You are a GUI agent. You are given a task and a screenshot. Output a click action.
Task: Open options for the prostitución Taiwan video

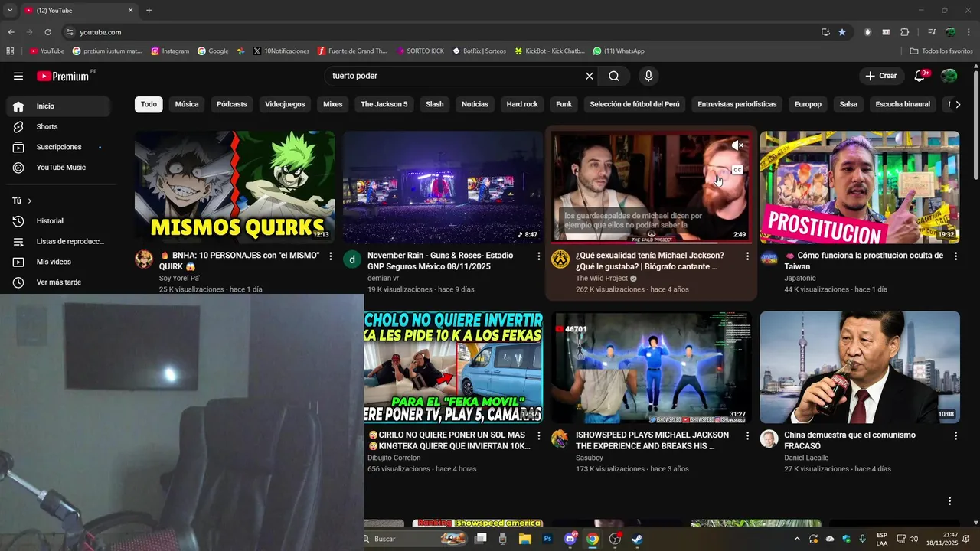[955, 256]
